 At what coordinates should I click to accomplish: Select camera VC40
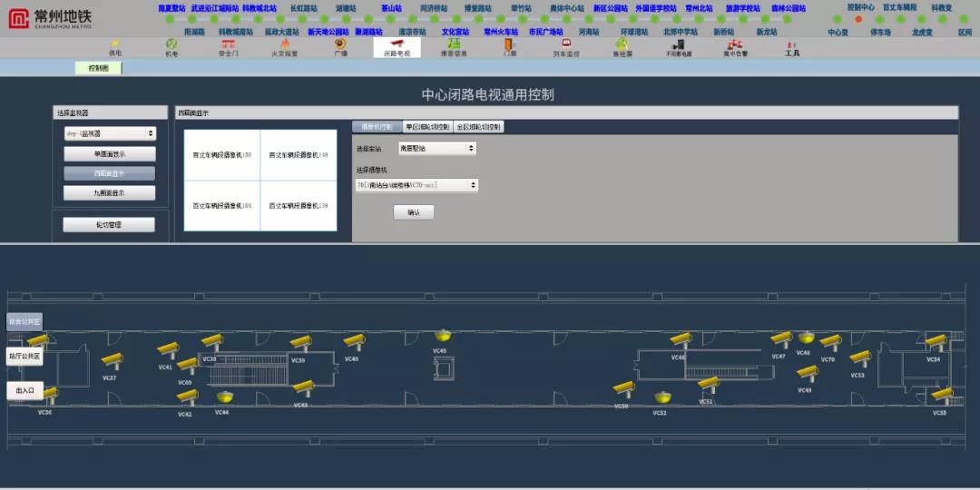(355, 341)
